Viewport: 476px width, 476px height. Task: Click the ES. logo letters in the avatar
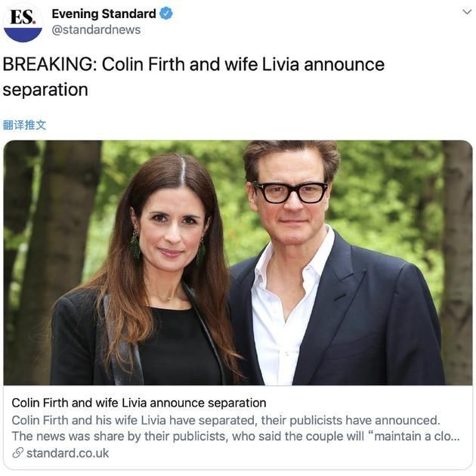[23, 17]
